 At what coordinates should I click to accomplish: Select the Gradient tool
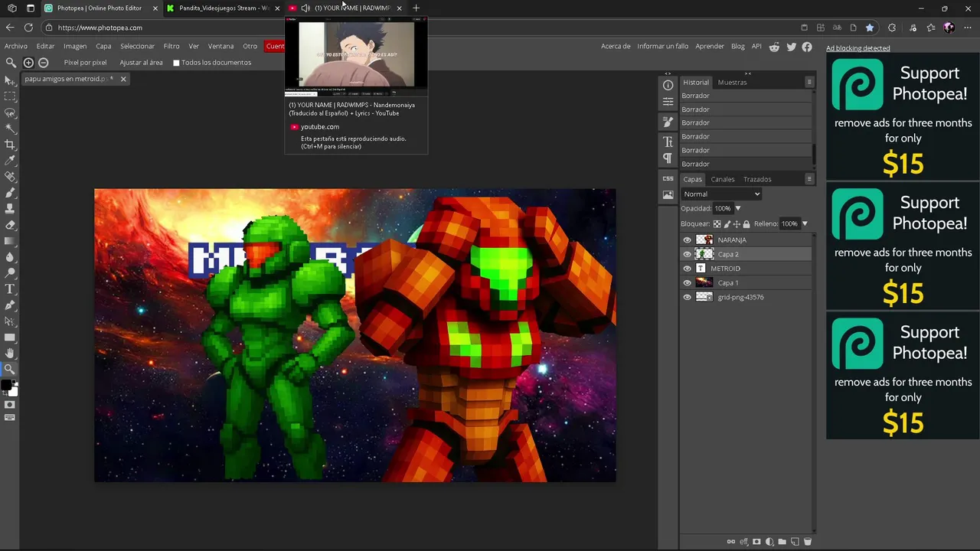(10, 241)
